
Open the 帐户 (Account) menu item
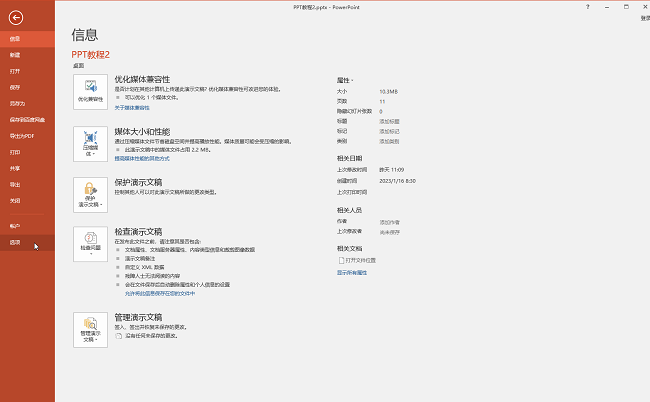coord(27,226)
